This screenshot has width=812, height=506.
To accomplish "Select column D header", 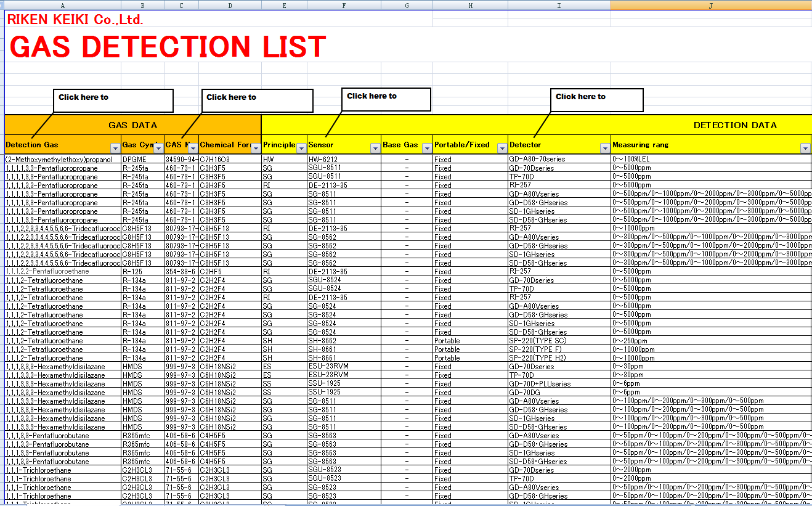I will tap(230, 5).
